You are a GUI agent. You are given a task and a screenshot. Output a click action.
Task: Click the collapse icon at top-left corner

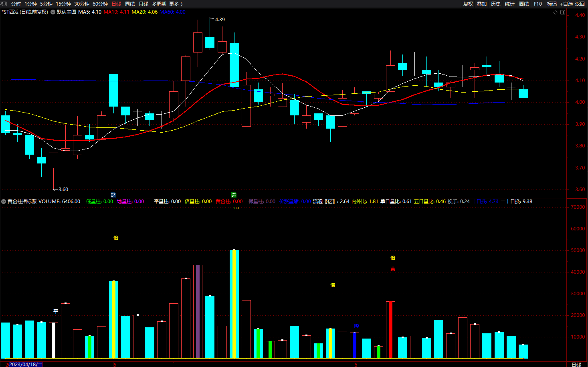[x=4, y=4]
